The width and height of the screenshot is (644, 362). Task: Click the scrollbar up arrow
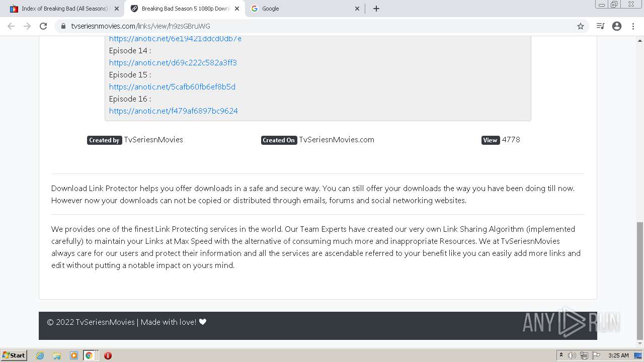[x=639, y=40]
